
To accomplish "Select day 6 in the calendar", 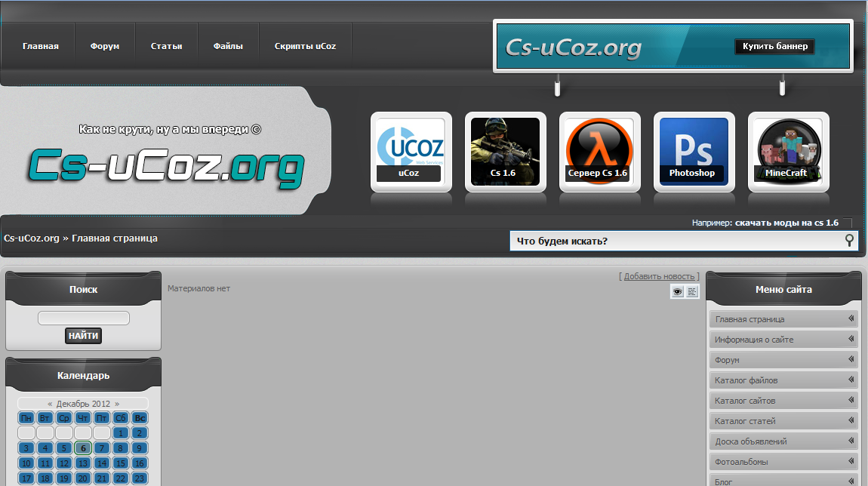I will (83, 448).
